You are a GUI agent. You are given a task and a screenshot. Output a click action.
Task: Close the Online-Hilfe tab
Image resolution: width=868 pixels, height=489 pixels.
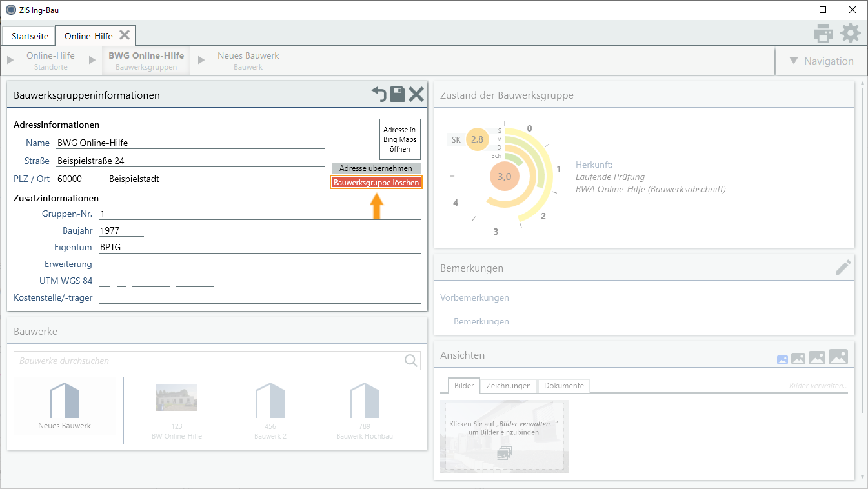pyautogui.click(x=125, y=35)
